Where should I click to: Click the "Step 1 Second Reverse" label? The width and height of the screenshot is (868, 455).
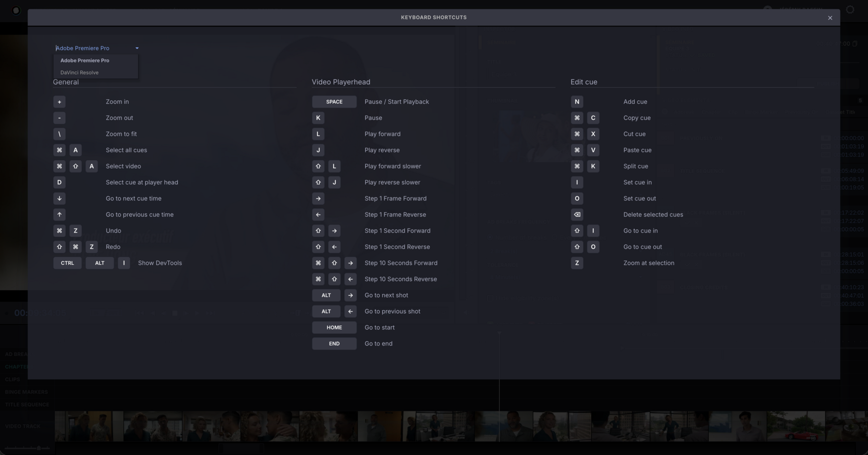(397, 247)
